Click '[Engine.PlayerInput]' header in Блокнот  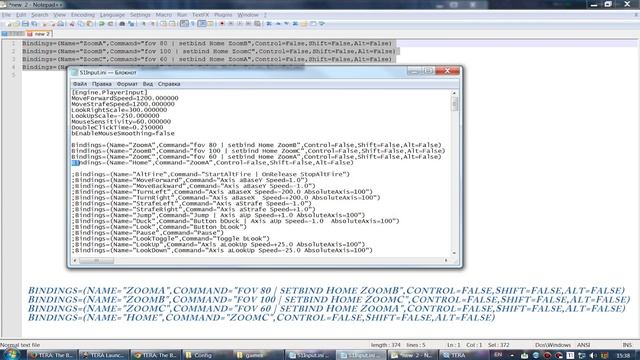click(x=109, y=92)
